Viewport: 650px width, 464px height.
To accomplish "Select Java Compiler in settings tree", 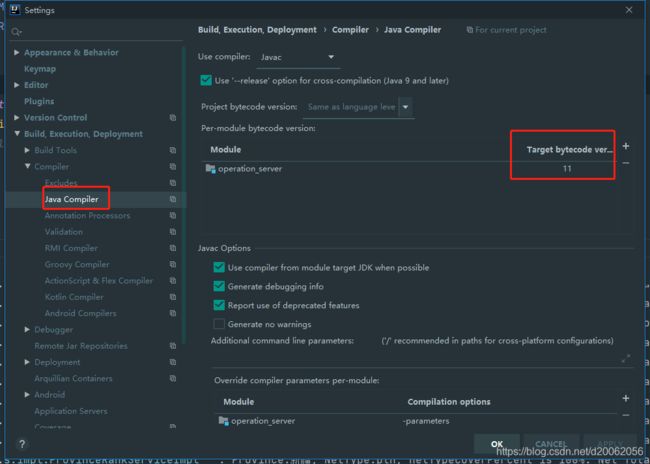I will point(72,199).
